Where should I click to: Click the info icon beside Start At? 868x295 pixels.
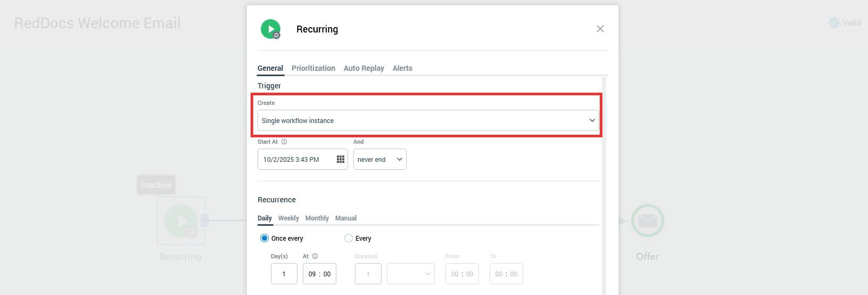[284, 142]
